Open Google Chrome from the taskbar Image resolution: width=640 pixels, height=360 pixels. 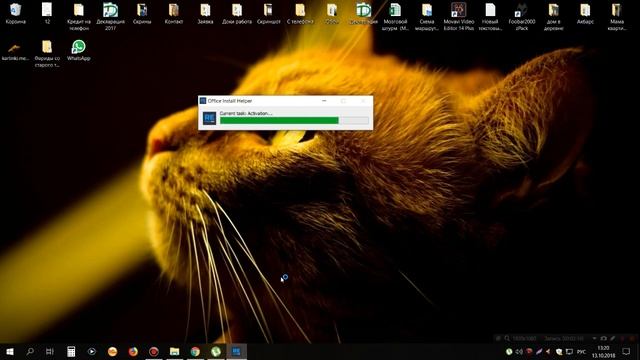195,351
